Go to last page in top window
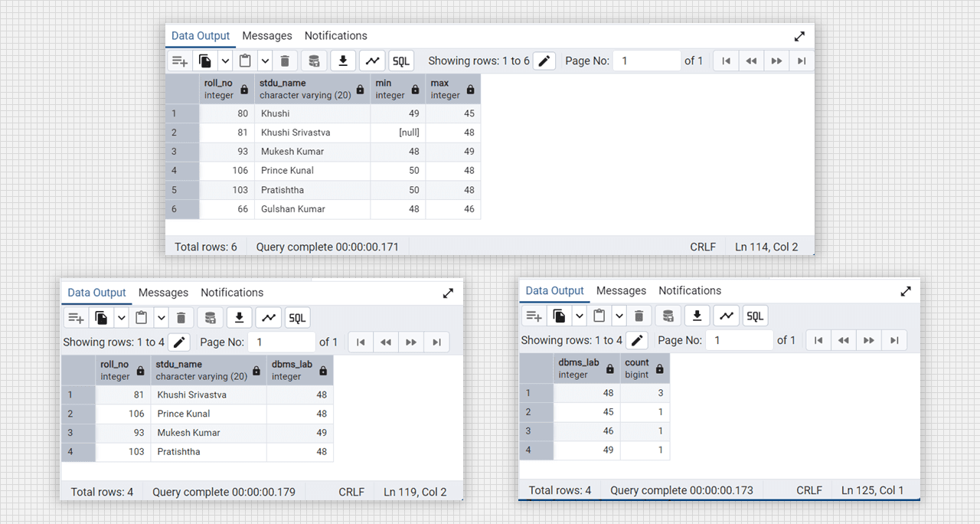The image size is (980, 524). (802, 61)
